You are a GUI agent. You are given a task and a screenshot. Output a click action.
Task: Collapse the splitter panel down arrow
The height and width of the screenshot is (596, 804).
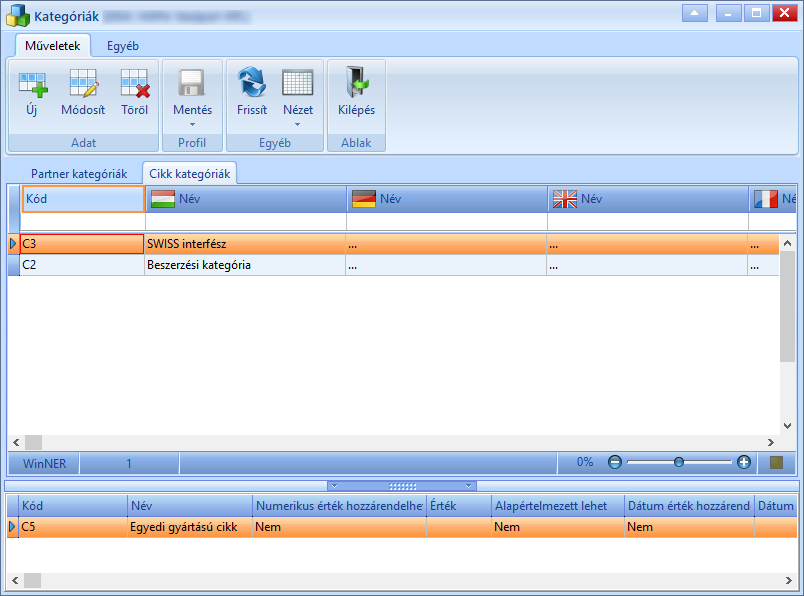[468, 486]
